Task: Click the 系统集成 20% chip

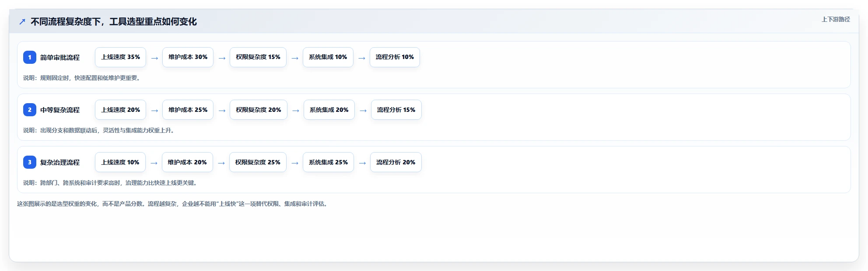Action: 329,110
